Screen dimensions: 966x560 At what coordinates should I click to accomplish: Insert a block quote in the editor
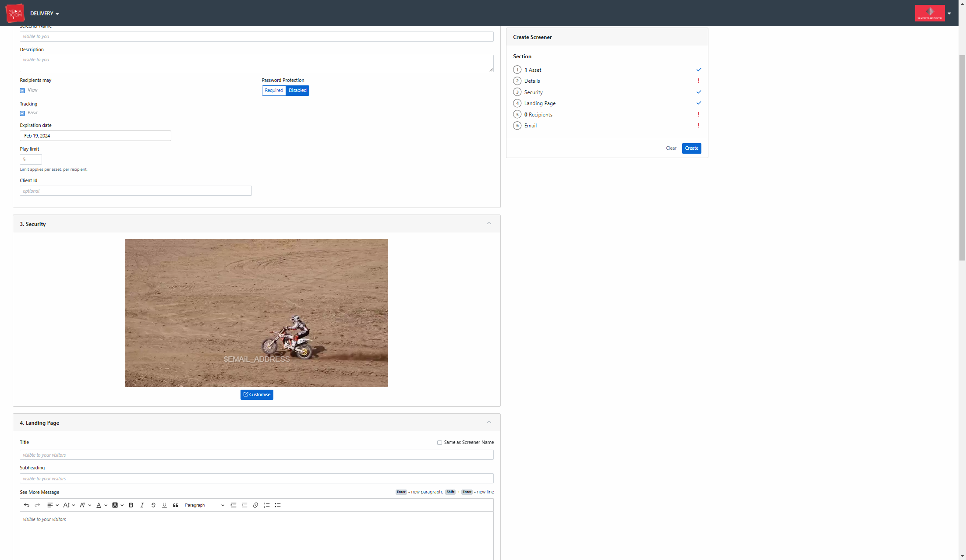(175, 505)
